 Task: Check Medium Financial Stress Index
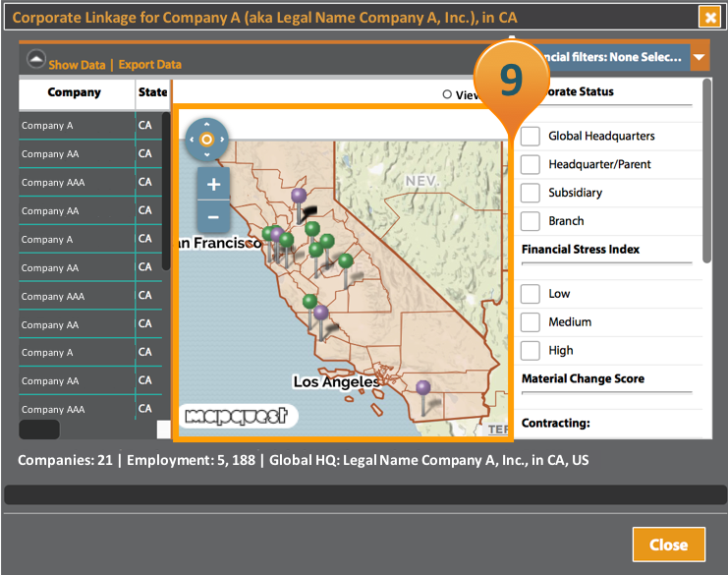(530, 321)
